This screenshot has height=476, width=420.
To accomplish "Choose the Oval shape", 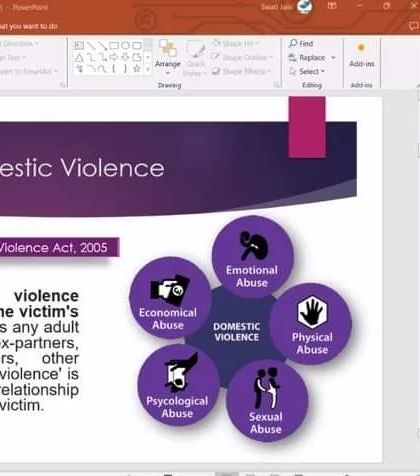I will coord(125,45).
